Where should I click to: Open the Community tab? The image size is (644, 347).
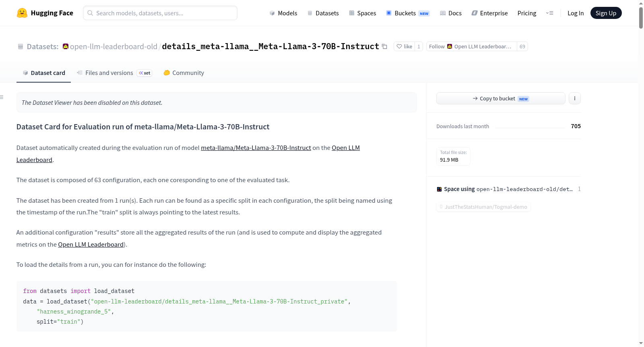[x=184, y=73]
